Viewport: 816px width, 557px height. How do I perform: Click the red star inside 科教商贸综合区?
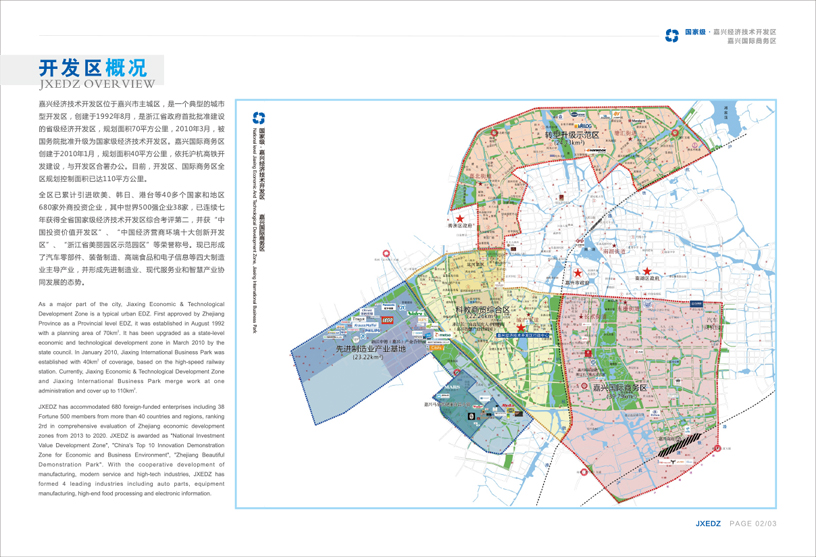pyautogui.click(x=521, y=326)
